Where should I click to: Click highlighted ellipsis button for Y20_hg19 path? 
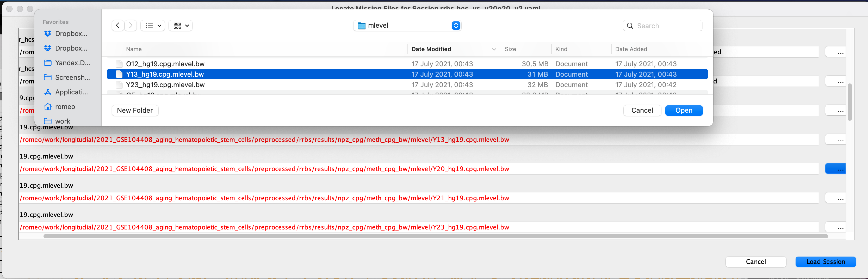835,169
